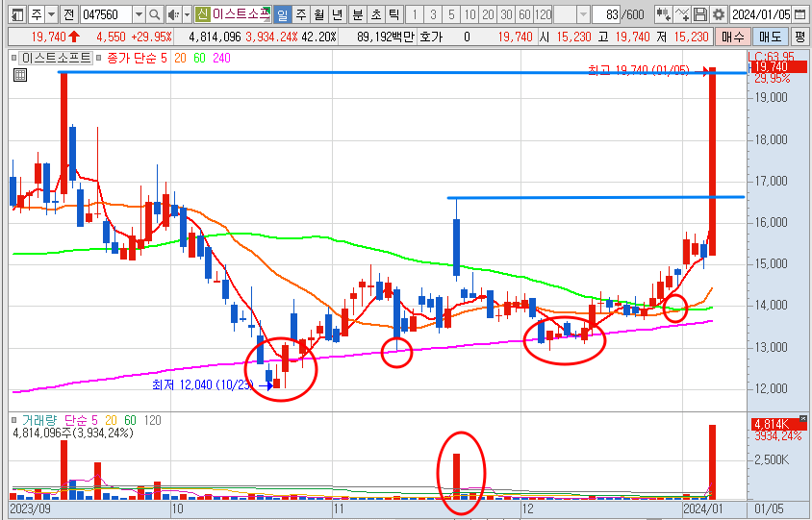Click the stock name 이스트소프 field
Screen dimensions: 812x520
(x=241, y=14)
